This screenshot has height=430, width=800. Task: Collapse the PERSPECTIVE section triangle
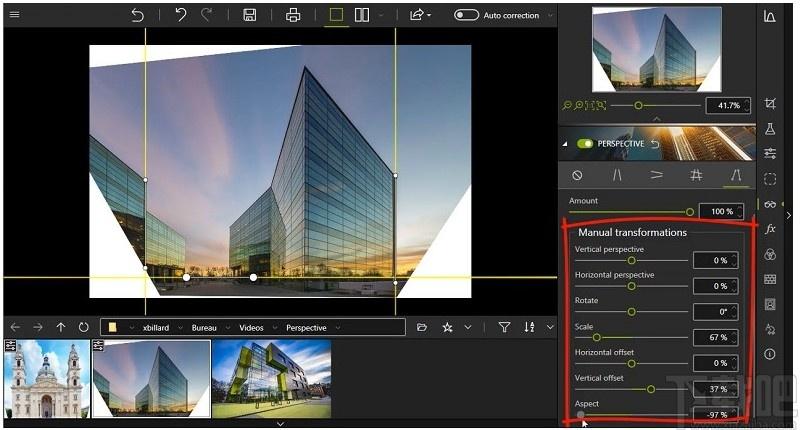tap(565, 145)
